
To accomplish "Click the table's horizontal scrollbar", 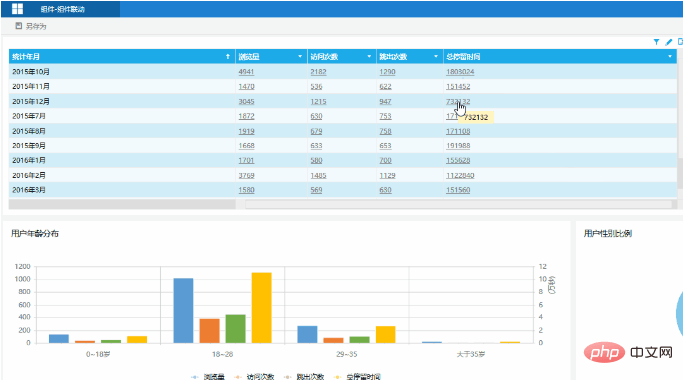I will pyautogui.click(x=458, y=204).
